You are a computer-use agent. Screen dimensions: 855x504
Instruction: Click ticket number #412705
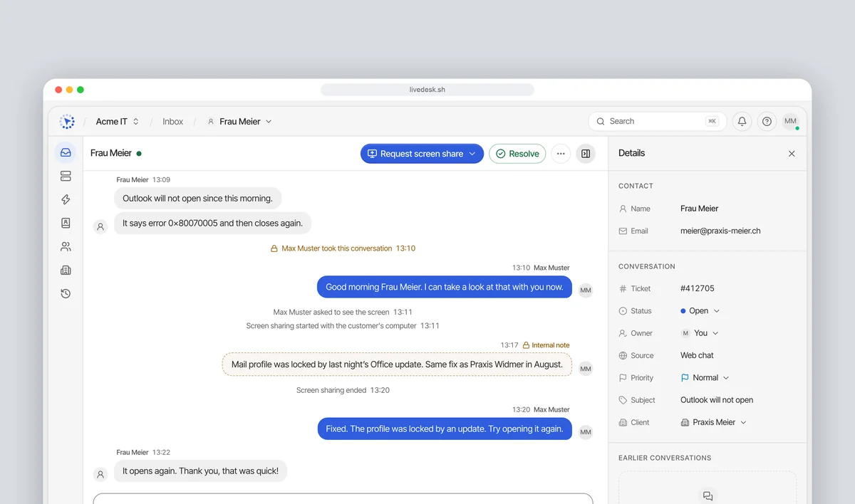click(698, 288)
